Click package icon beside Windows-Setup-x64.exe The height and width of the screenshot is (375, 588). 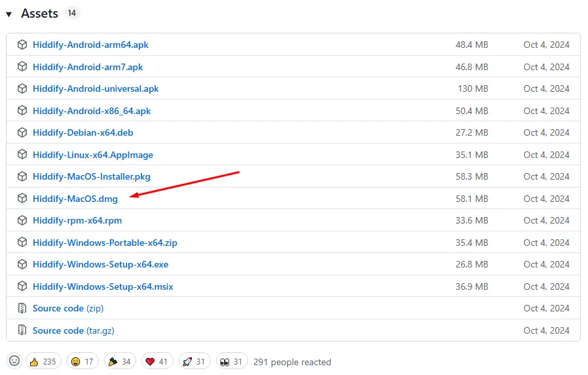(x=22, y=264)
